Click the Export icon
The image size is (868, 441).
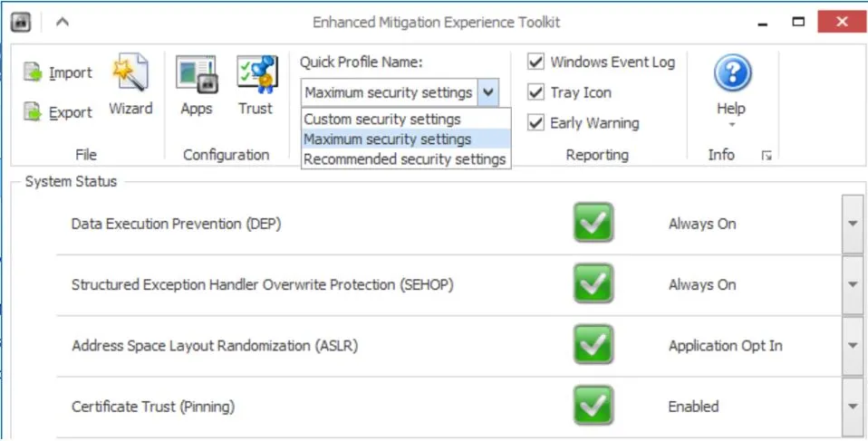click(34, 112)
